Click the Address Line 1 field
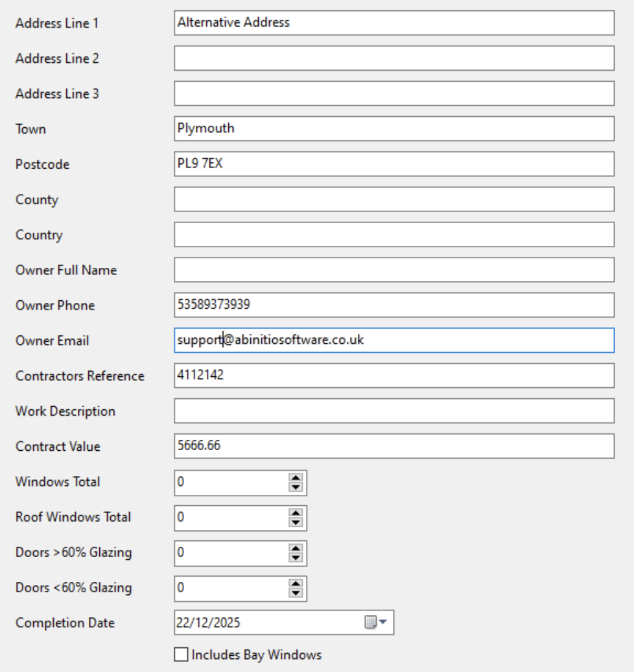 tap(393, 23)
